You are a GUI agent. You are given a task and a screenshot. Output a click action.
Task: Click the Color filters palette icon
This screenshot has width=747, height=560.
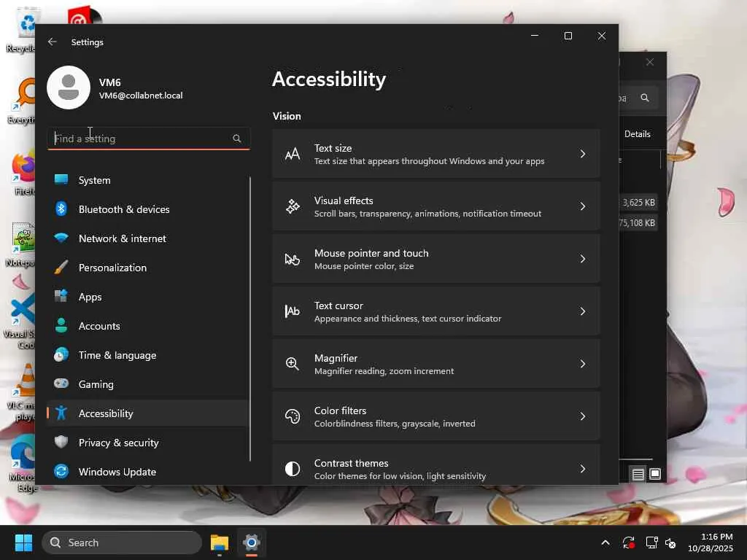293,416
